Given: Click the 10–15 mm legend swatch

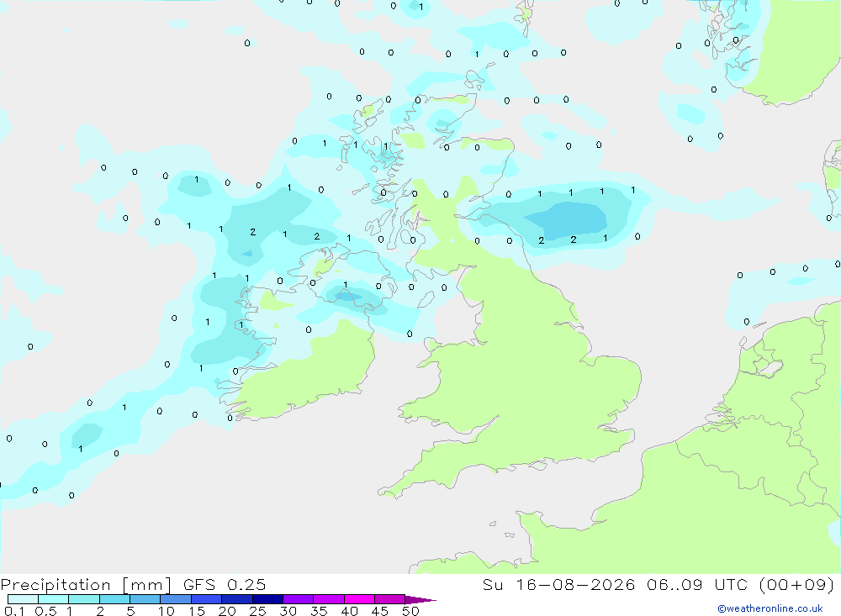Looking at the screenshot, I should click(x=176, y=599).
